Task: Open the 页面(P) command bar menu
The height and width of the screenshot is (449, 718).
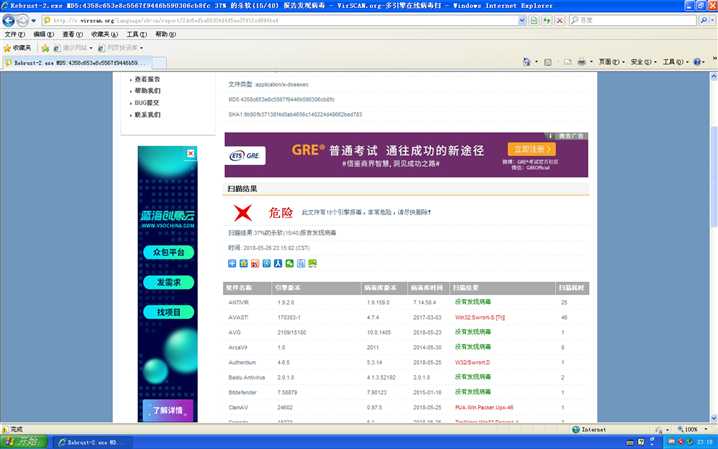Action: (x=611, y=62)
